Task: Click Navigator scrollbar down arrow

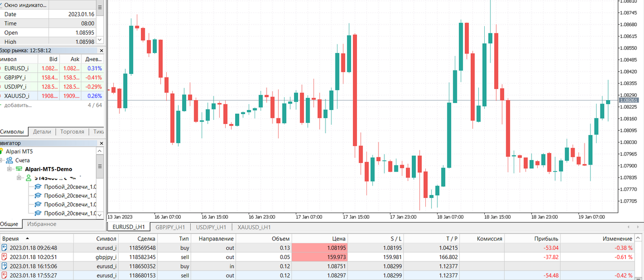Action: click(x=100, y=214)
